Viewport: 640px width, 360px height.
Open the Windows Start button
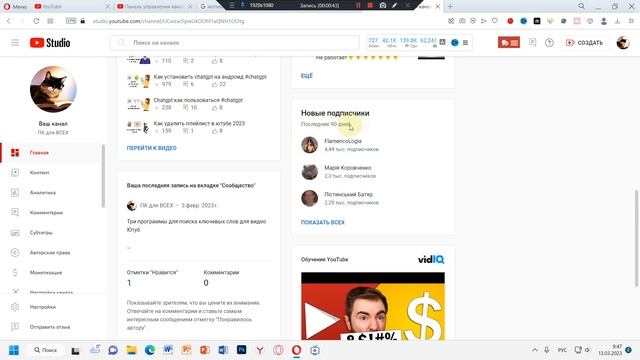(13, 350)
